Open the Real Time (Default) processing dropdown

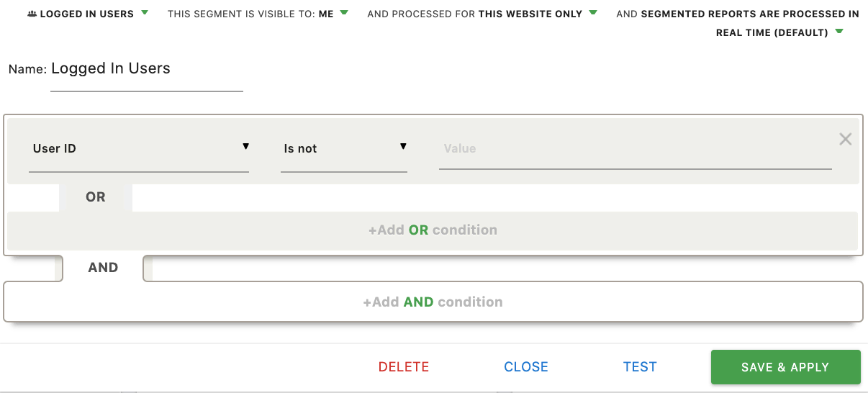tap(839, 32)
